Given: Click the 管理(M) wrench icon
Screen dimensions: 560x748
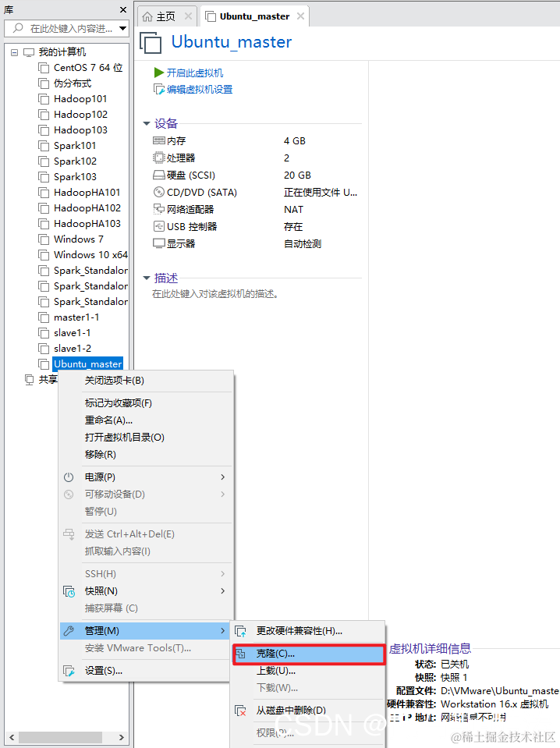Looking at the screenshot, I should 69,631.
